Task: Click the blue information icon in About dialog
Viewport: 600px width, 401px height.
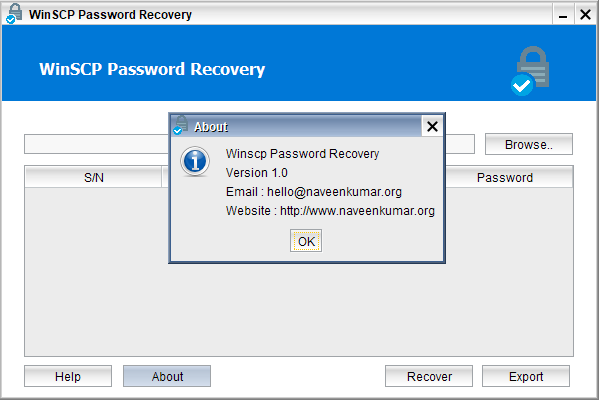Action: point(197,162)
